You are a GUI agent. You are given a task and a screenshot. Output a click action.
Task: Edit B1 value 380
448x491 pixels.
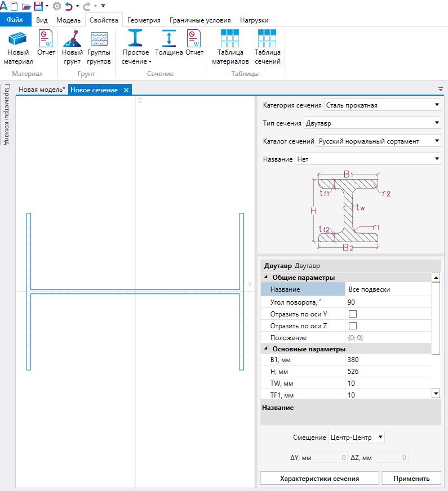(388, 359)
